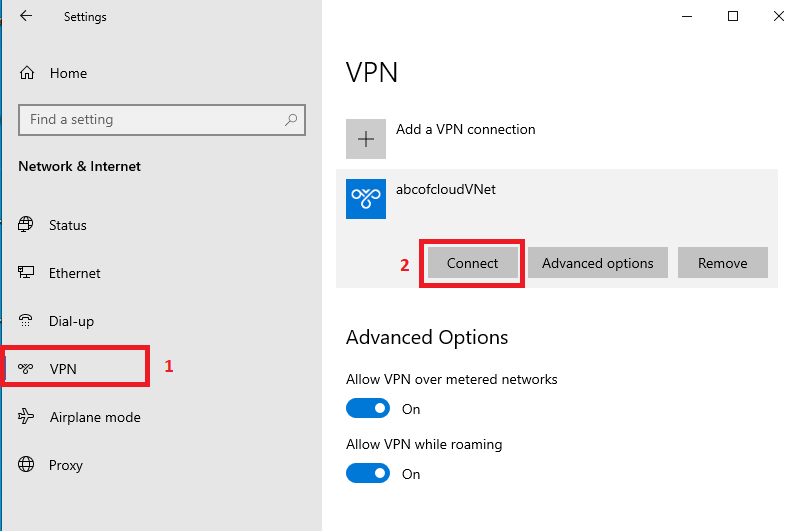Select the abcofcloudVNet connection name
This screenshot has width=800, height=531.
(x=445, y=189)
